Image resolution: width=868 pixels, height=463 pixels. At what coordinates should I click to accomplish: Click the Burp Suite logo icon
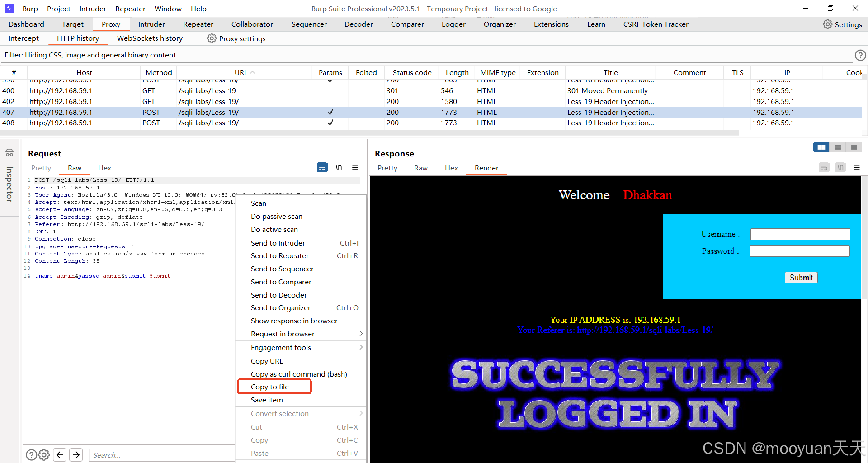9,8
